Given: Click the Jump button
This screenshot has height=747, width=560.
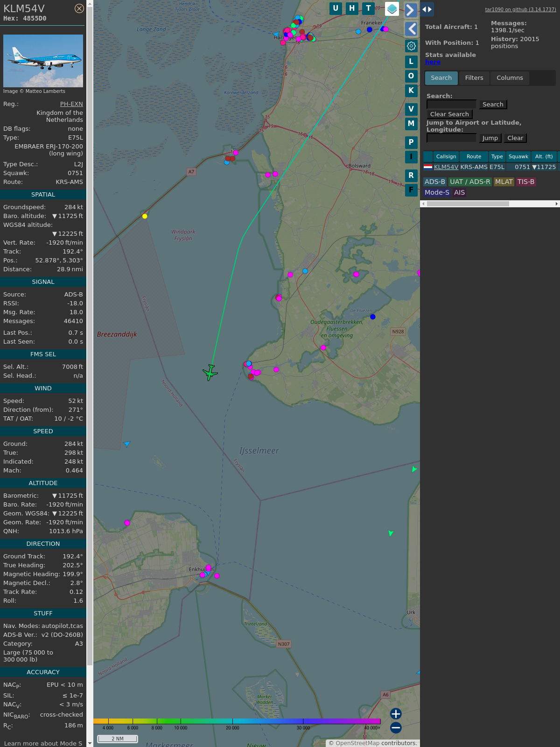Looking at the screenshot, I should [x=490, y=138].
